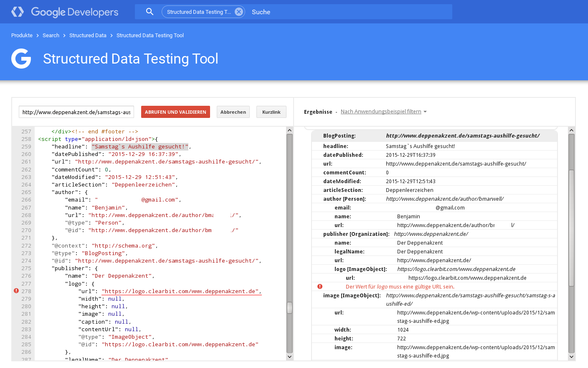The image size is (588, 368).
Task: Click the results panel scroll up arrow
Action: coord(572,130)
